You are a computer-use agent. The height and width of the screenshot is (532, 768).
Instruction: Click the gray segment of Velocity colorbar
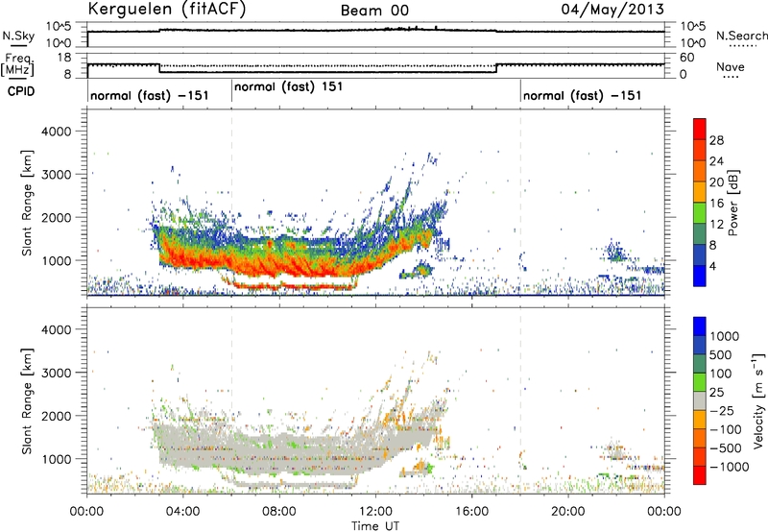point(700,400)
